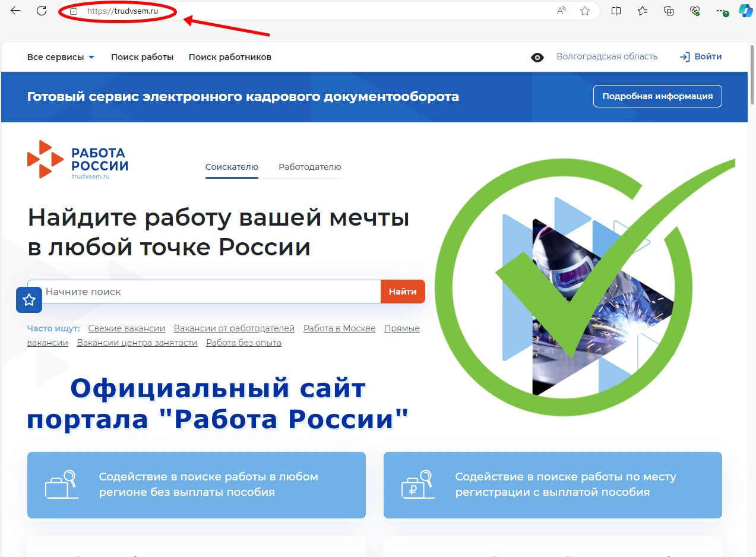
Task: Open the Collections icon in toolbar
Action: click(669, 11)
